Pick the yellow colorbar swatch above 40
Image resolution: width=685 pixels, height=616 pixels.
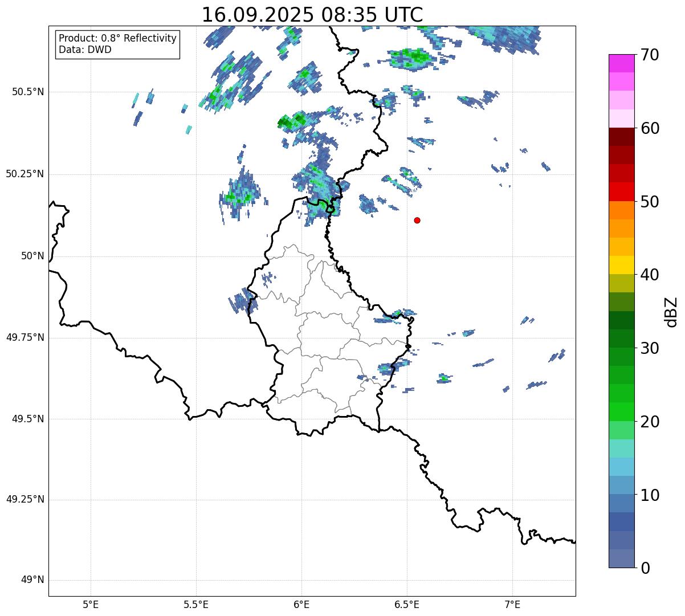[621, 265]
